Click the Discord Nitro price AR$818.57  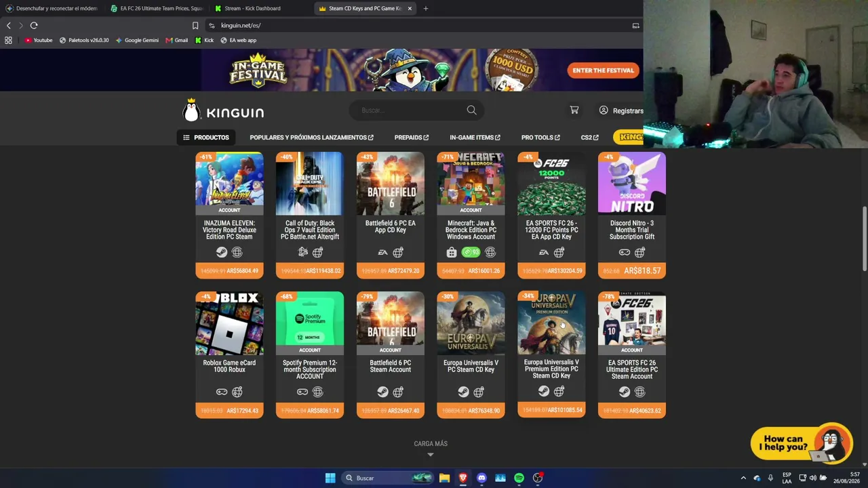(x=642, y=271)
